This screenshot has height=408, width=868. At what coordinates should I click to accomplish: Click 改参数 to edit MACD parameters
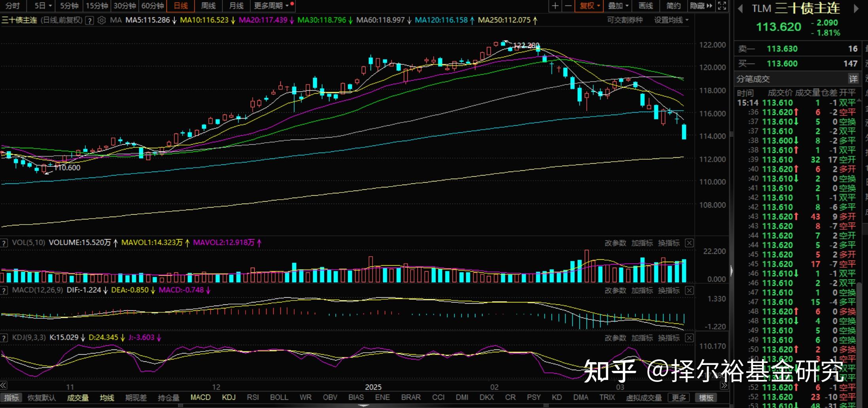pyautogui.click(x=615, y=290)
